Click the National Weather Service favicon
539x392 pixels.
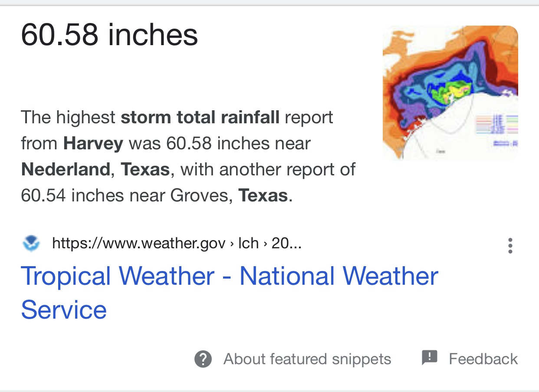tap(31, 243)
